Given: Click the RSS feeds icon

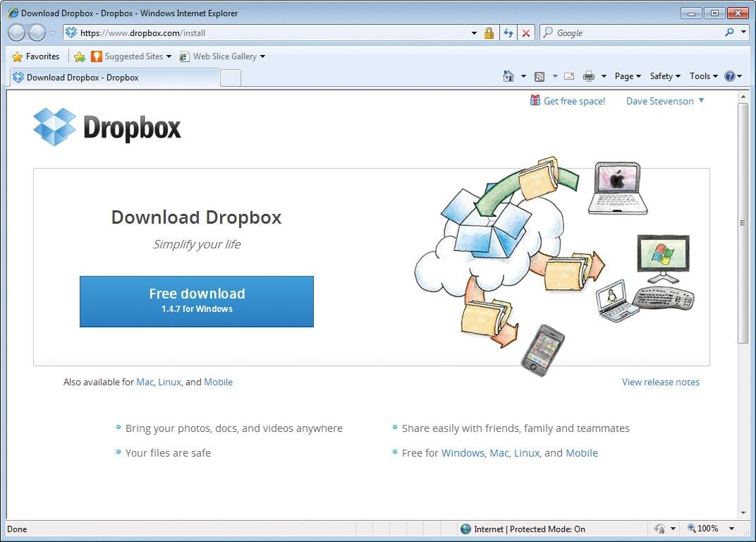Looking at the screenshot, I should coord(539,76).
